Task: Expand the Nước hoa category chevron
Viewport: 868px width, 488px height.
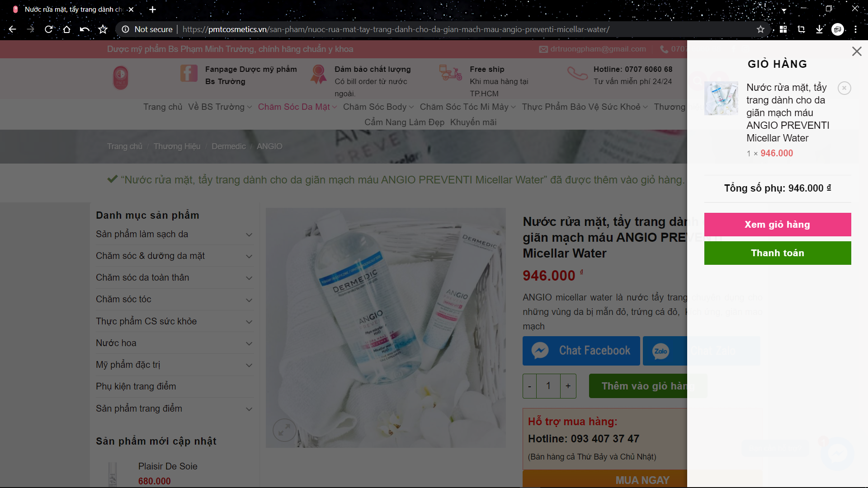Action: [249, 343]
